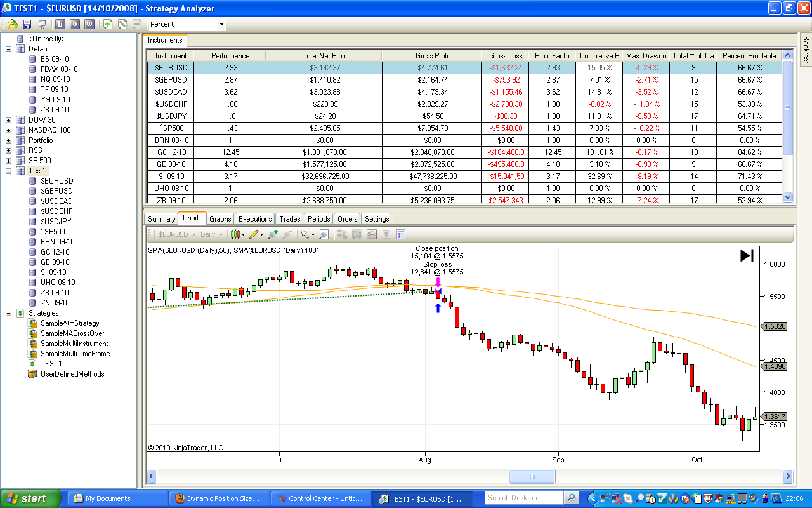Click the Search Desktop input field

tap(524, 498)
